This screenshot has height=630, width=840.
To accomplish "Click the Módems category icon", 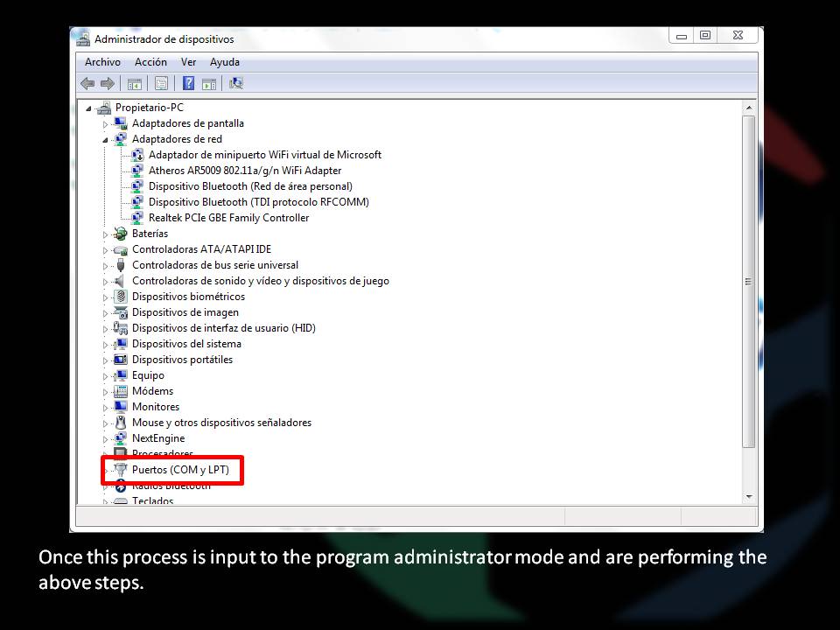I will (x=121, y=391).
